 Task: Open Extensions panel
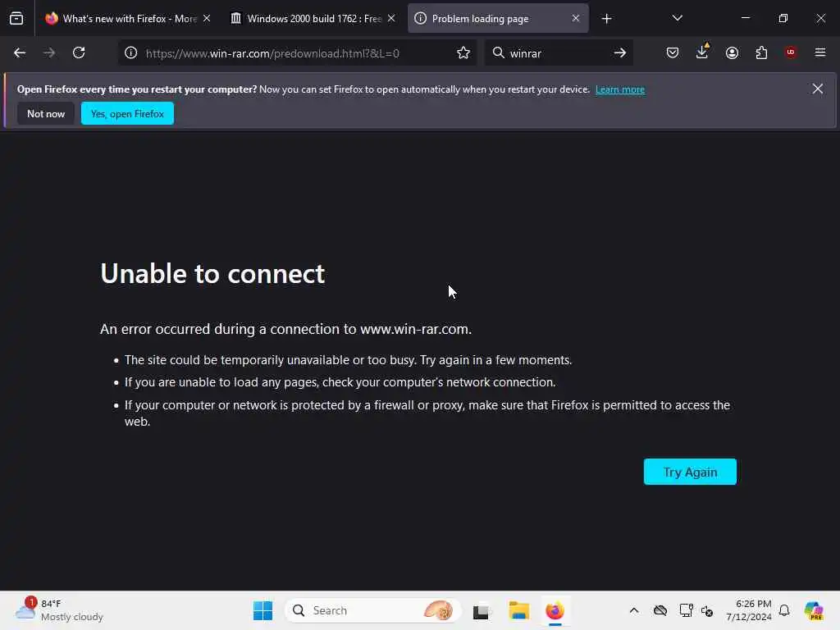[761, 53]
